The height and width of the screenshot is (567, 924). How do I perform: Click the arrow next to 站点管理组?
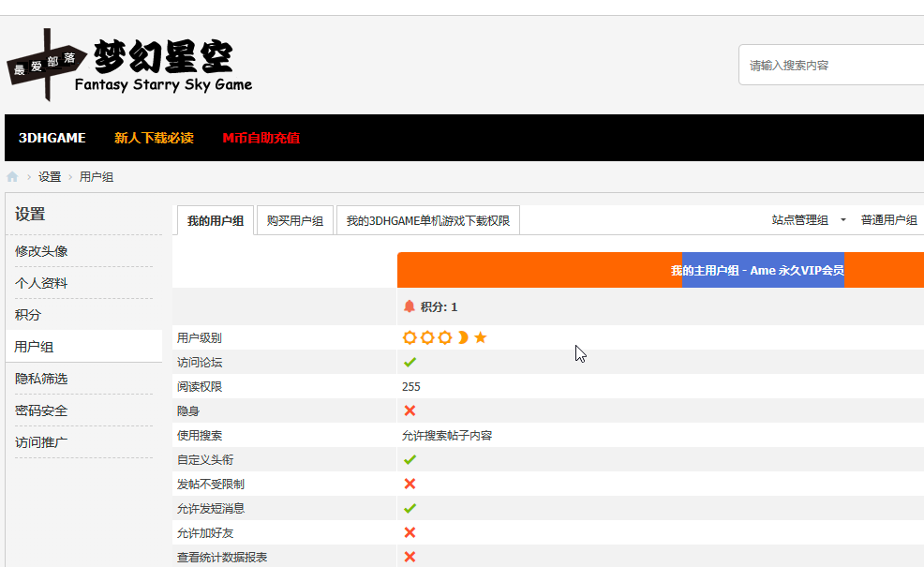tap(843, 220)
